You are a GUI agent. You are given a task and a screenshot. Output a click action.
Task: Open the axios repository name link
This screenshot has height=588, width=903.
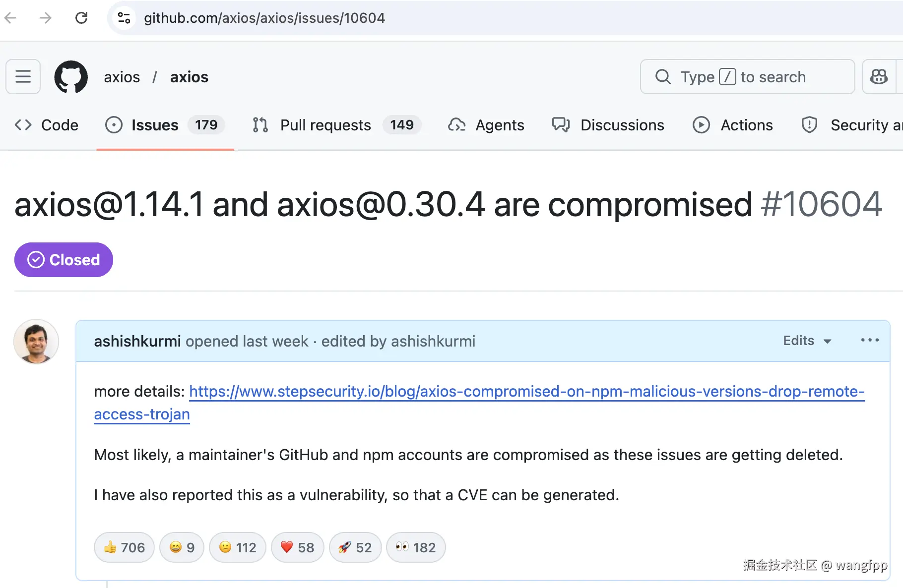tap(189, 77)
